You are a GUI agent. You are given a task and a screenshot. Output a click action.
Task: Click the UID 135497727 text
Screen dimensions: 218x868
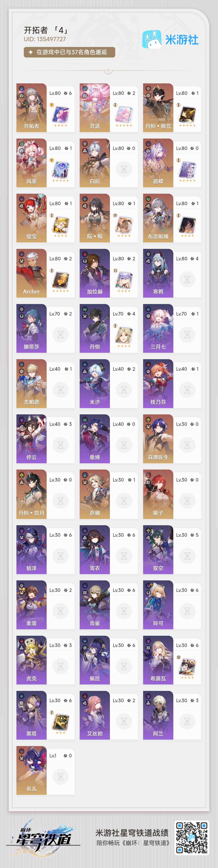tap(45, 39)
